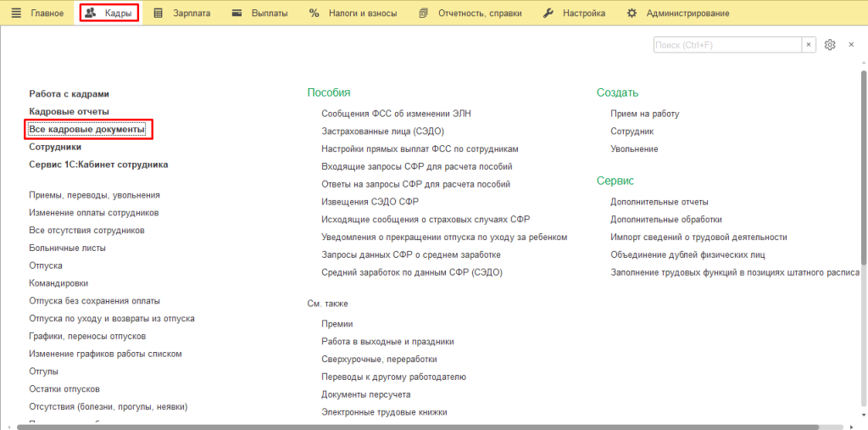Viewport: 868px width, 430px height.
Task: Open Переводы к другому работодателю
Action: (393, 377)
